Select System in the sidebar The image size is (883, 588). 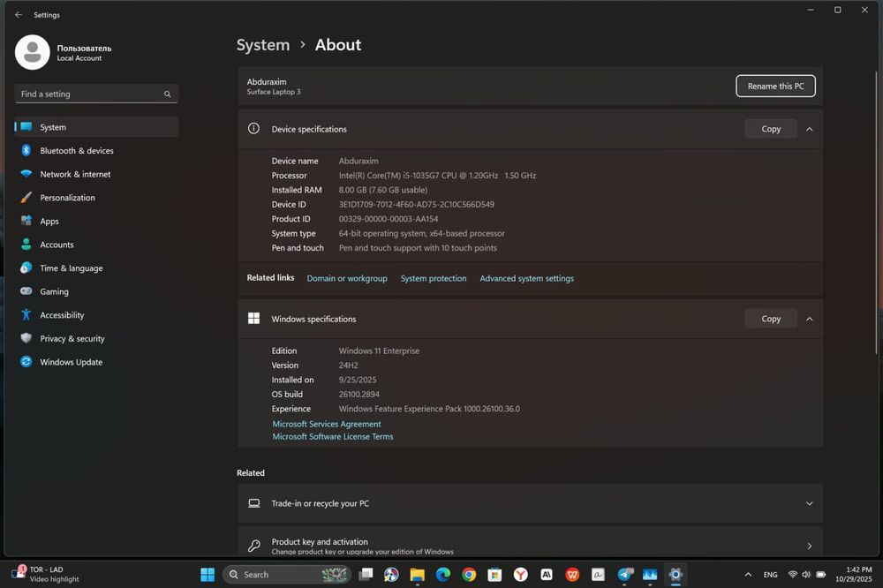tap(96, 127)
